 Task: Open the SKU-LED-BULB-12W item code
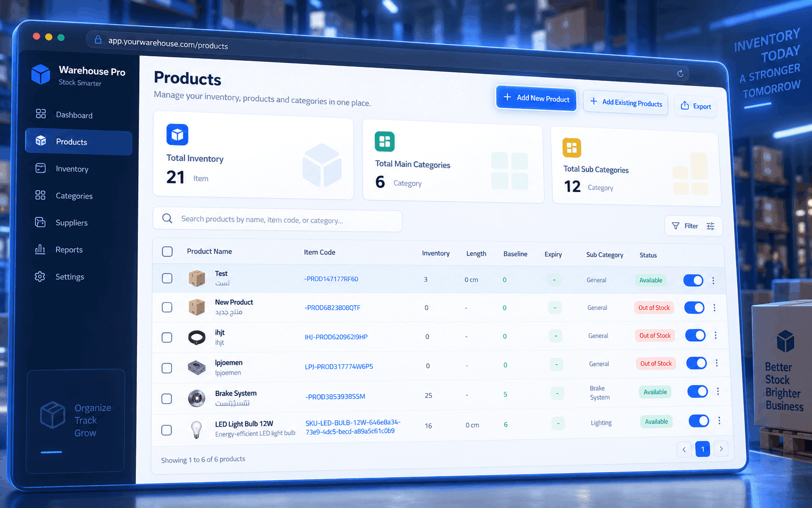pos(353,427)
